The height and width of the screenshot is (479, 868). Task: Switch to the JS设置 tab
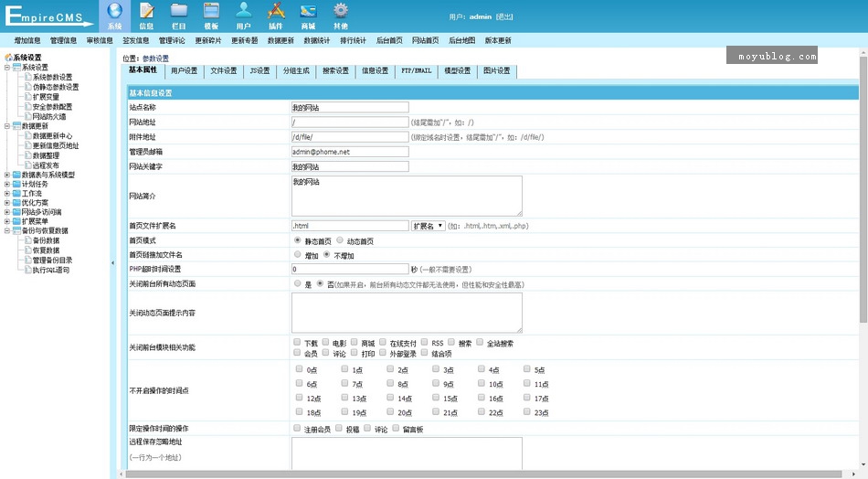tap(259, 71)
